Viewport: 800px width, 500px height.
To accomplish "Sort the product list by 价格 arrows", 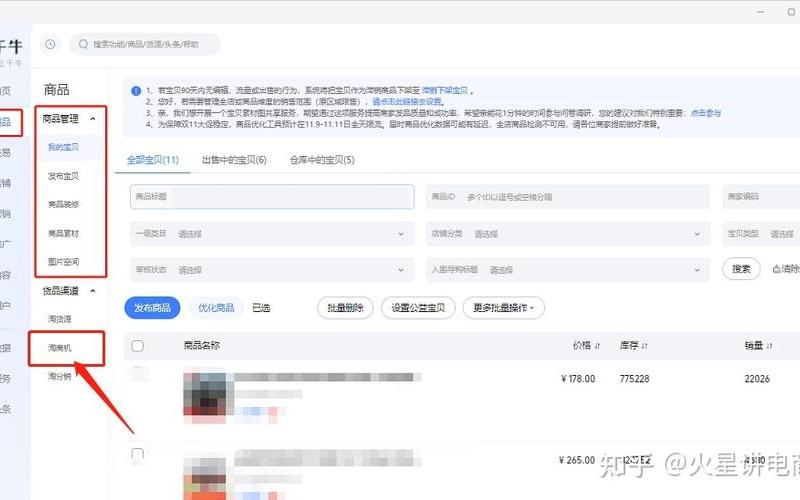I will 597,346.
